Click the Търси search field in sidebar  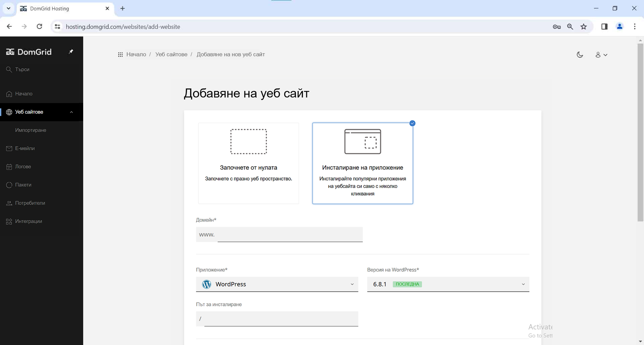pyautogui.click(x=42, y=69)
